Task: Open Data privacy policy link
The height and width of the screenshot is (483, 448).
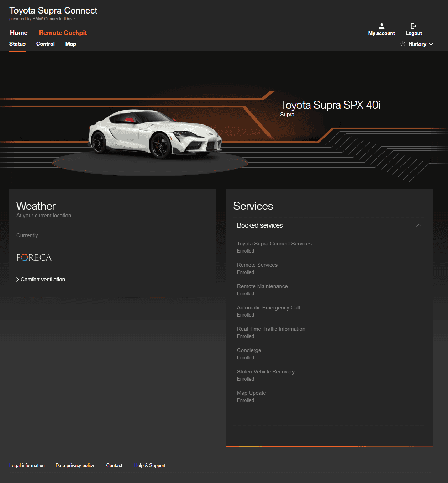Action: coord(75,465)
